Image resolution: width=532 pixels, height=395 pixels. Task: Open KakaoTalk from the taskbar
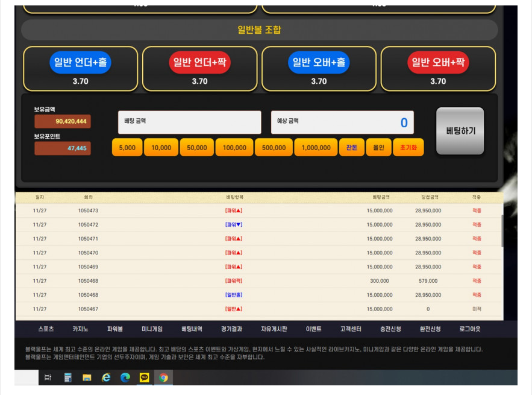(145, 378)
